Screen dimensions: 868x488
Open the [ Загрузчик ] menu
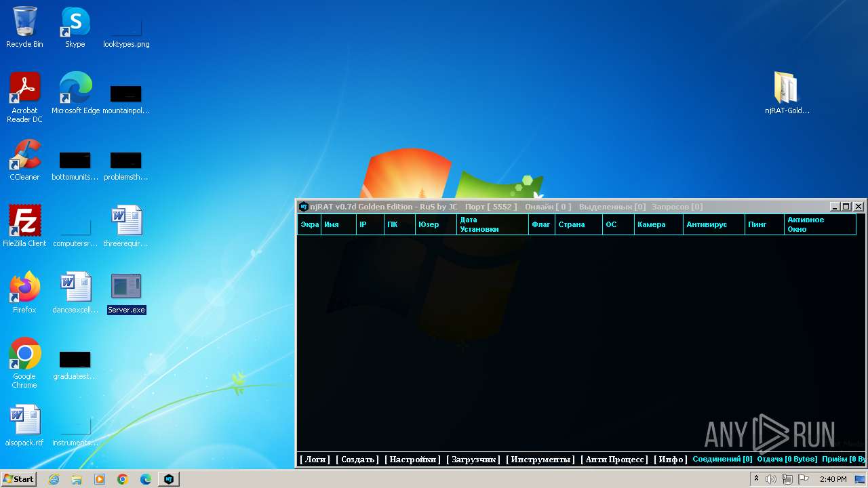pos(473,460)
